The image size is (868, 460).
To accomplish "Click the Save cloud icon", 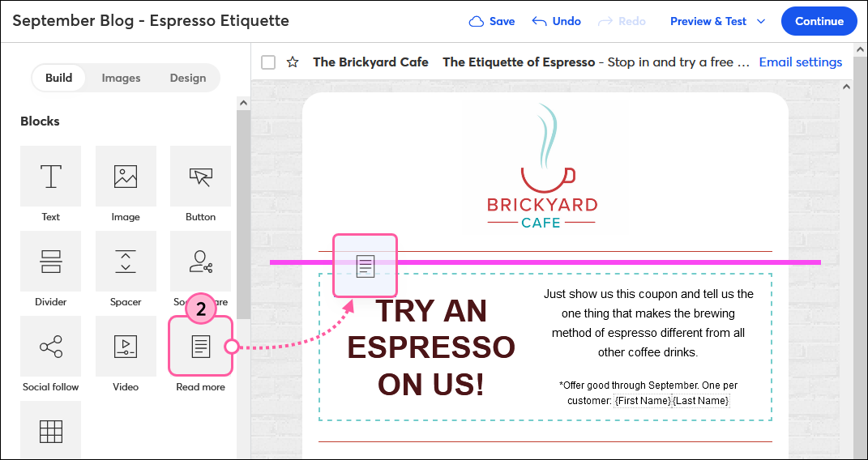I will click(x=476, y=22).
